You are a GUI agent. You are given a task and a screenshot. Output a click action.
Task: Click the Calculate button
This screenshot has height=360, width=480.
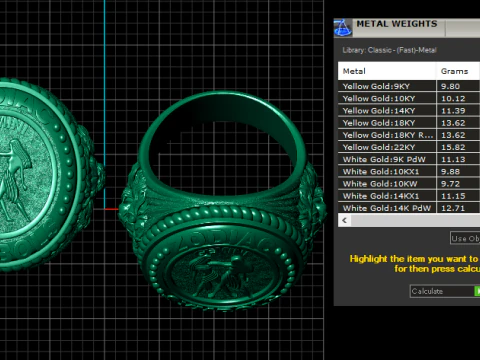[445, 291]
